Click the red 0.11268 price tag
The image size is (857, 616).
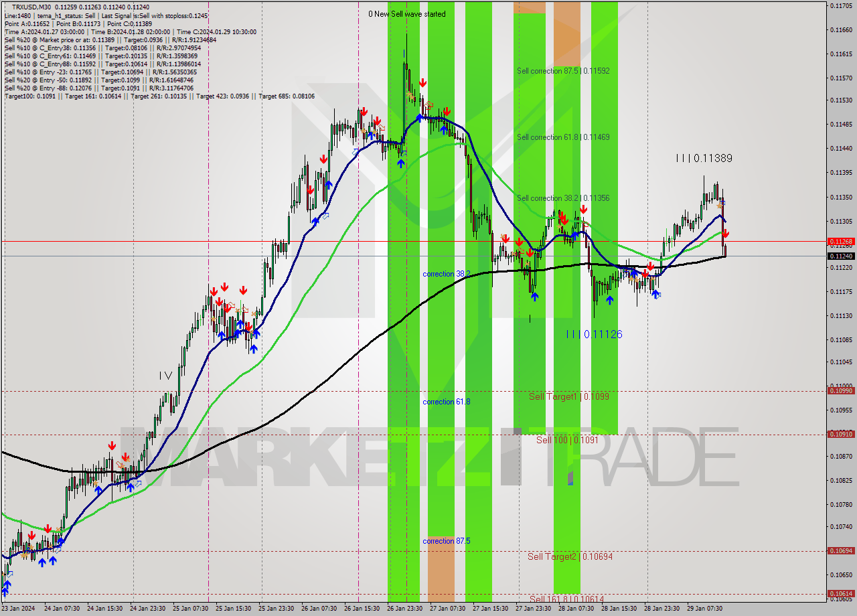click(x=840, y=241)
